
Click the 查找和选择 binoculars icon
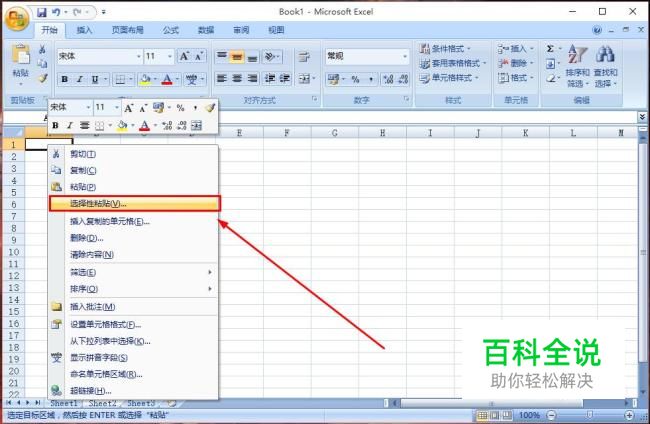[605, 54]
